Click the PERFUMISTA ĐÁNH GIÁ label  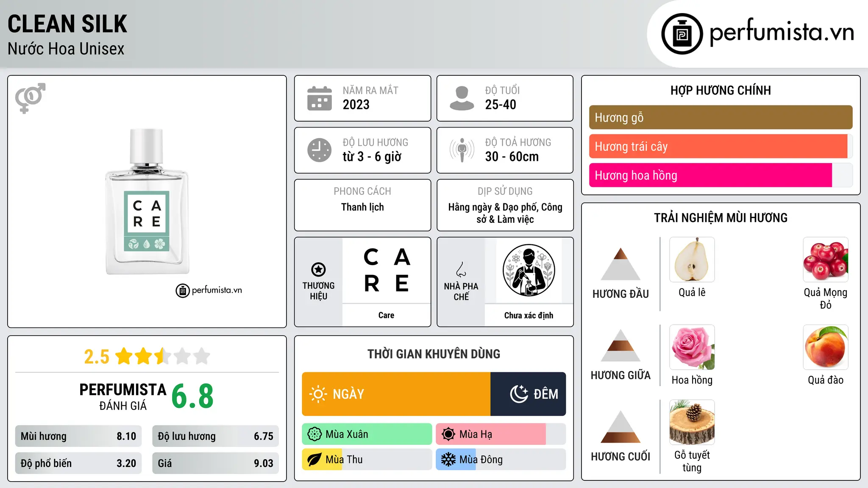click(x=123, y=396)
